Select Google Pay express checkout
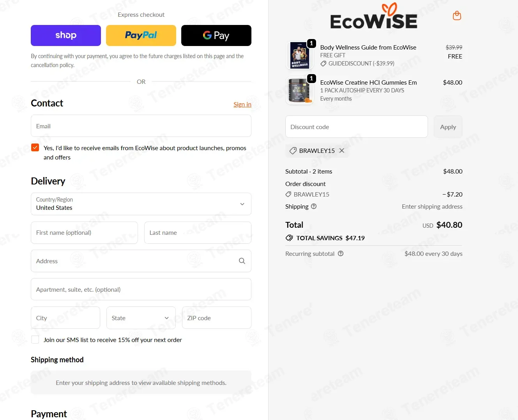This screenshot has width=518, height=420. pyautogui.click(x=216, y=35)
